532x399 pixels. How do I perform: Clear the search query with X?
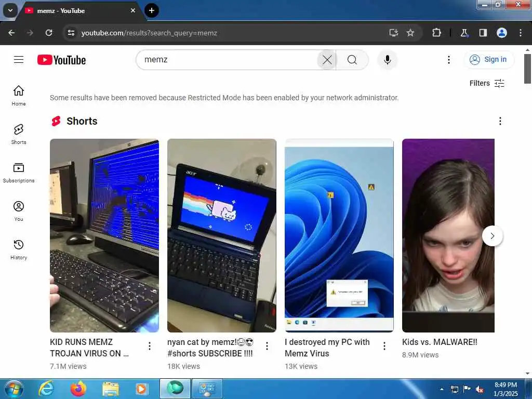pos(327,60)
